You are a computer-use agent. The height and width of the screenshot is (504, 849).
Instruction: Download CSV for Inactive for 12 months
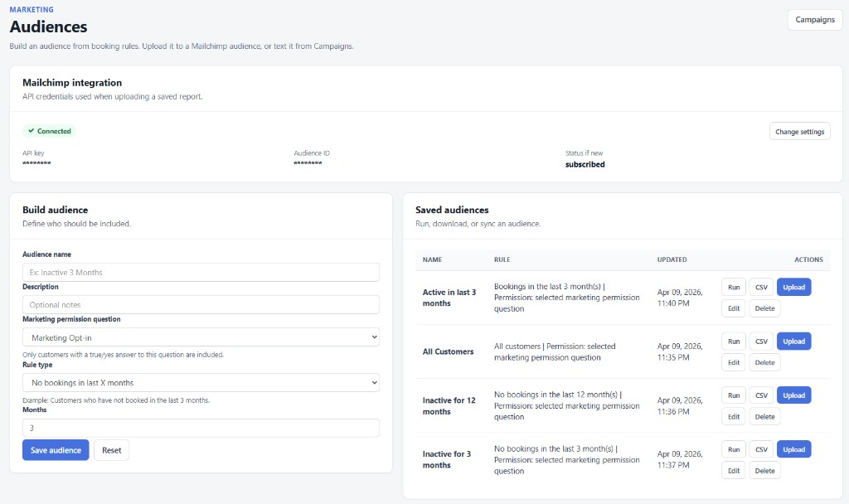[x=761, y=395]
